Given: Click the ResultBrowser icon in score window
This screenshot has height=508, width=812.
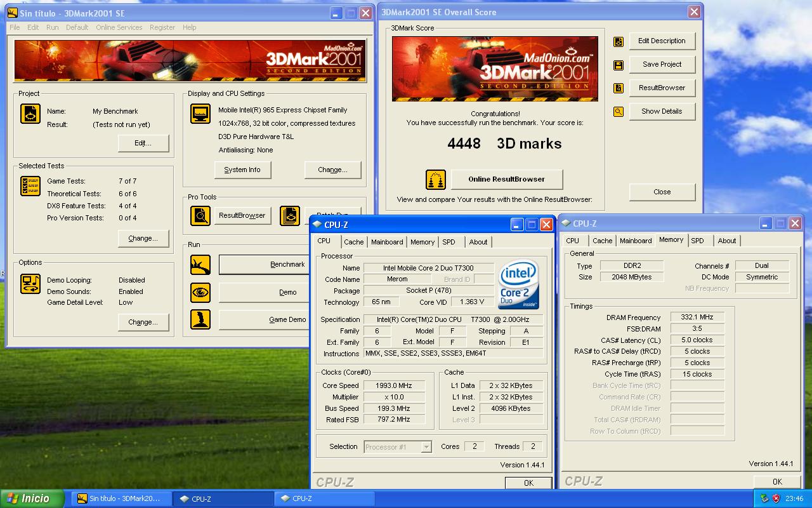Looking at the screenshot, I should tap(619, 88).
